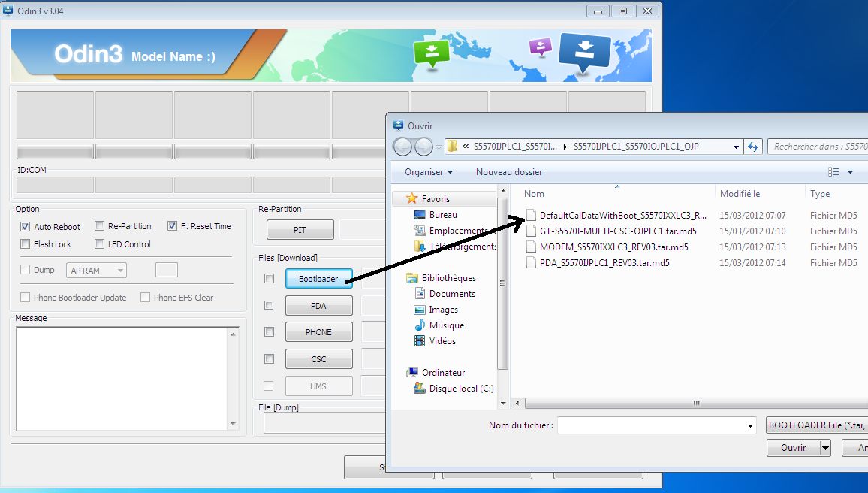Image resolution: width=868 pixels, height=493 pixels.
Task: Click the Favoris star icon
Action: (x=412, y=198)
